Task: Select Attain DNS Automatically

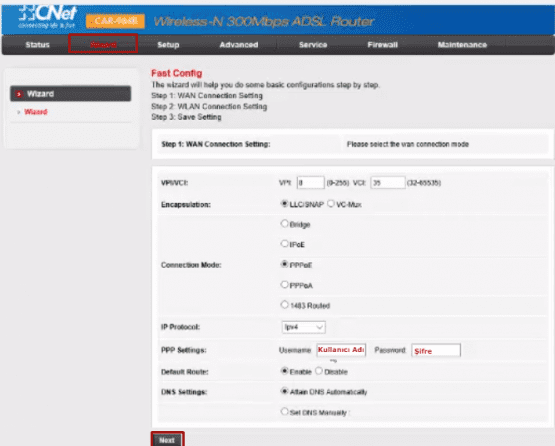Action: click(284, 391)
